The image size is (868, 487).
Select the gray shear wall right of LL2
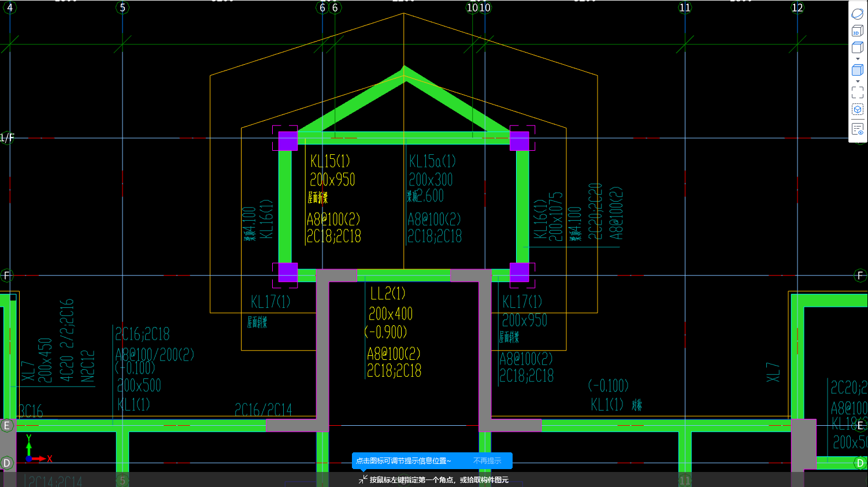[485, 350]
